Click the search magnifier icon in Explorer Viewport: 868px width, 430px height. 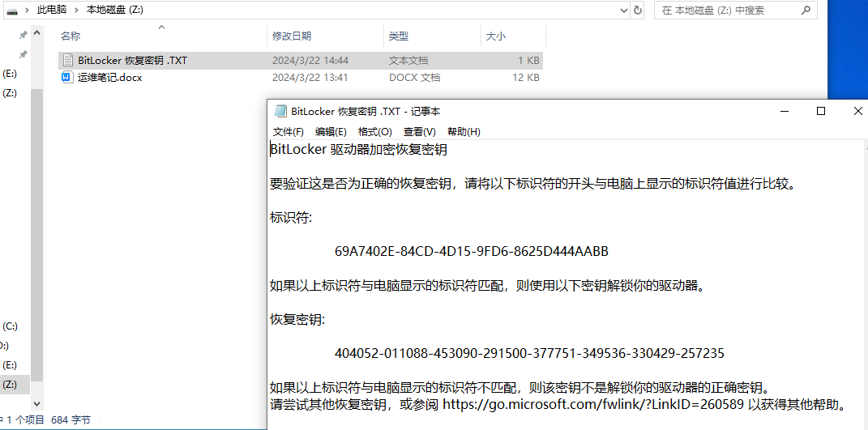pos(806,11)
